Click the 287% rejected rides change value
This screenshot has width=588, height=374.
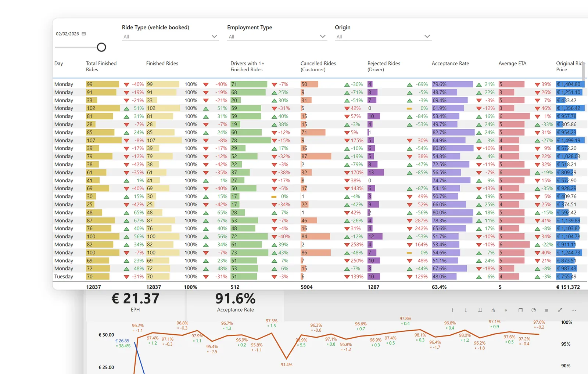point(421,220)
